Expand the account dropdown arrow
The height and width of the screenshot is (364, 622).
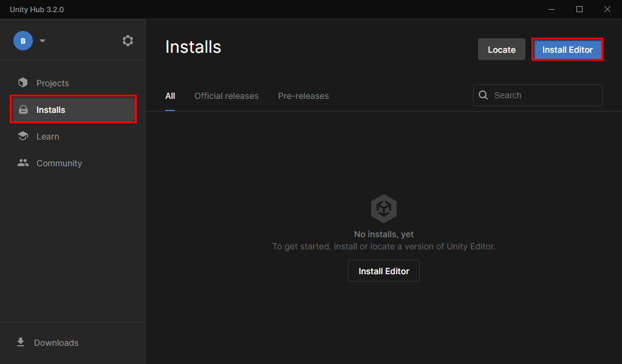[x=43, y=41]
